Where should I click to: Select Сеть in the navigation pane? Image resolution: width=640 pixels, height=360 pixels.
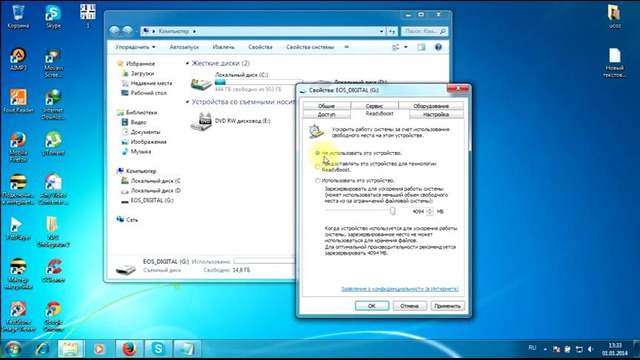tap(127, 220)
